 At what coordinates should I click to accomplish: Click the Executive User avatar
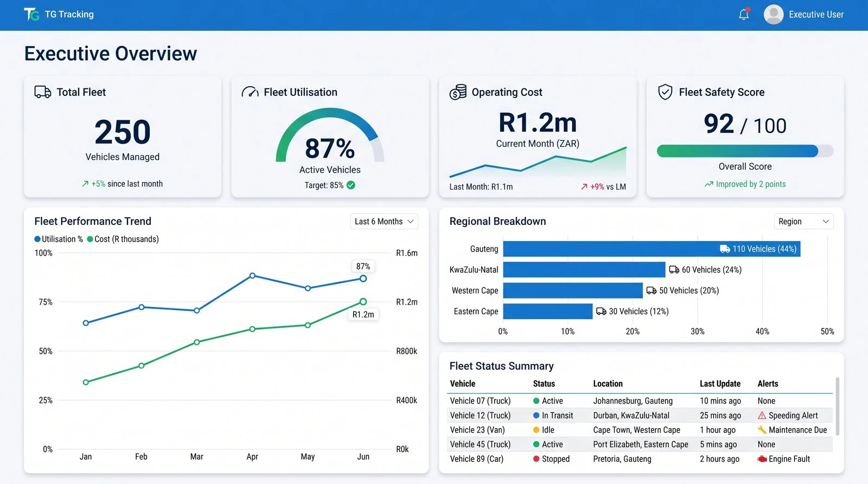coord(774,15)
